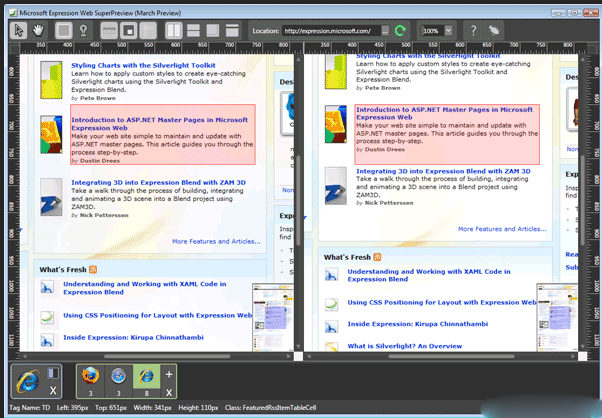Click 'More Features and Articles...' in left pane

pos(217,241)
